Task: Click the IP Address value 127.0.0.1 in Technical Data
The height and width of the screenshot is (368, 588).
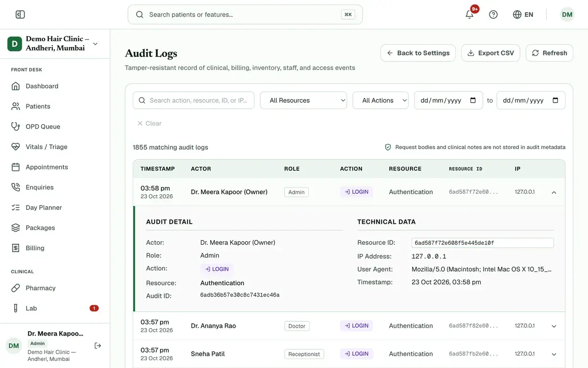Action: pyautogui.click(x=429, y=257)
